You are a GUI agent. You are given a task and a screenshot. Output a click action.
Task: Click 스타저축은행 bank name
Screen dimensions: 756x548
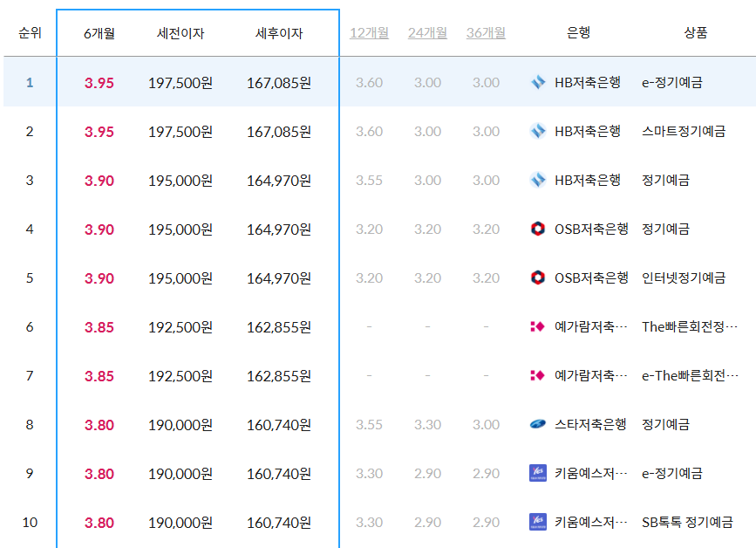tap(590, 424)
